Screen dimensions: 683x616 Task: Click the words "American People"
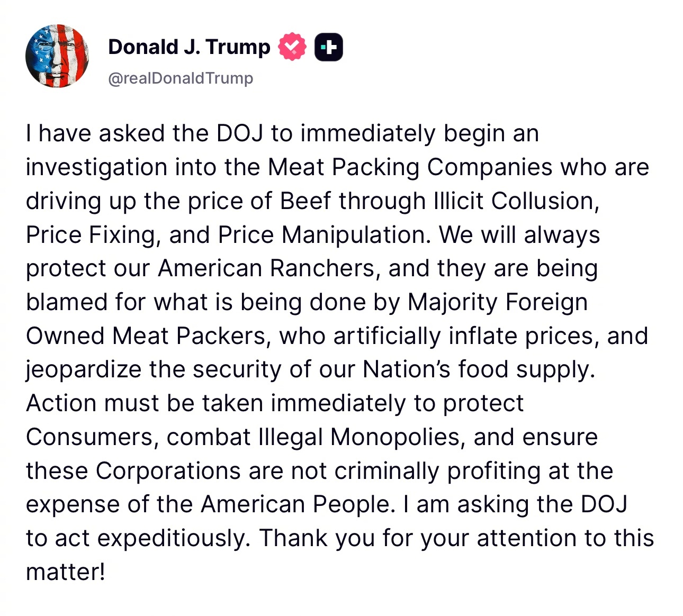(296, 505)
